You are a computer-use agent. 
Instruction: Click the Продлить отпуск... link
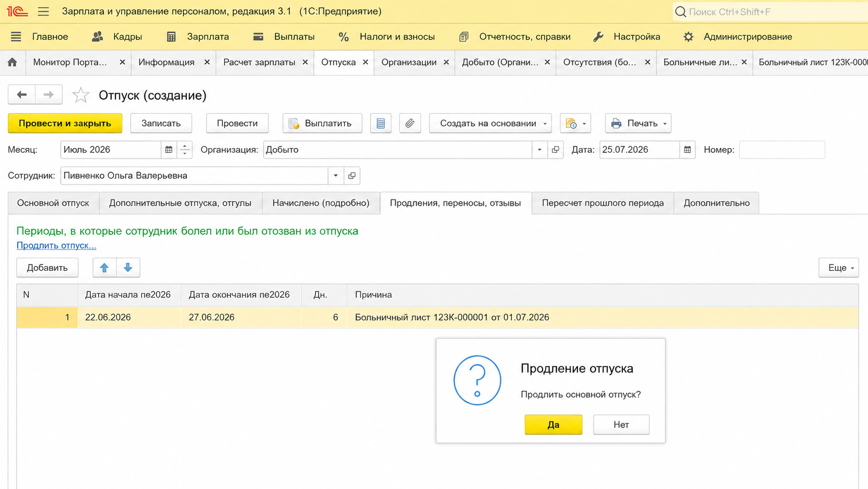tap(56, 246)
